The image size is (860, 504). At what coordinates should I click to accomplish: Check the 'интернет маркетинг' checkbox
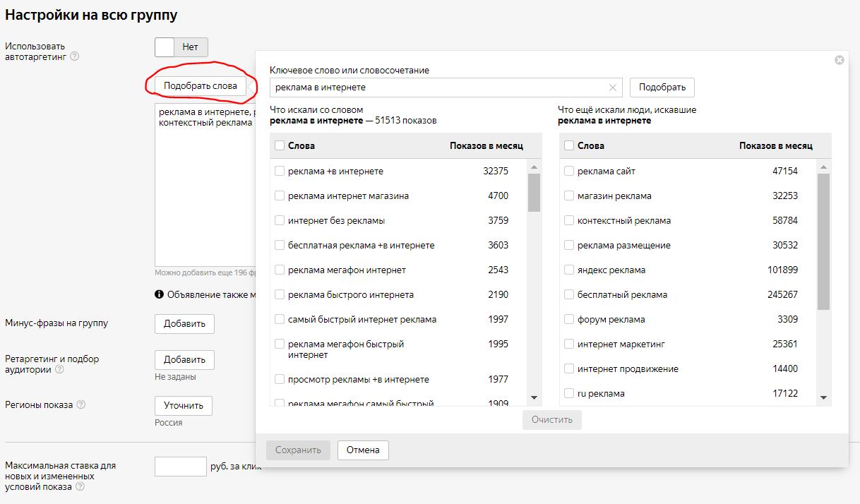[569, 344]
